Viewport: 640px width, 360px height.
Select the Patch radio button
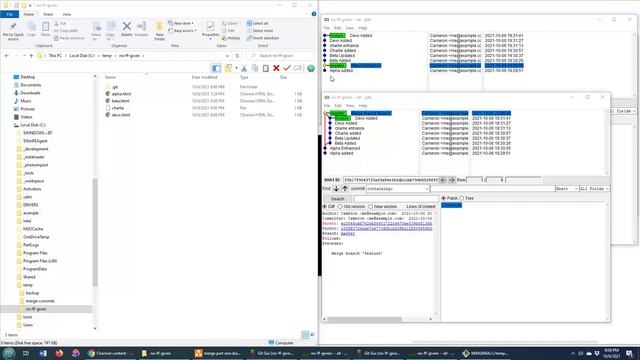coord(443,198)
